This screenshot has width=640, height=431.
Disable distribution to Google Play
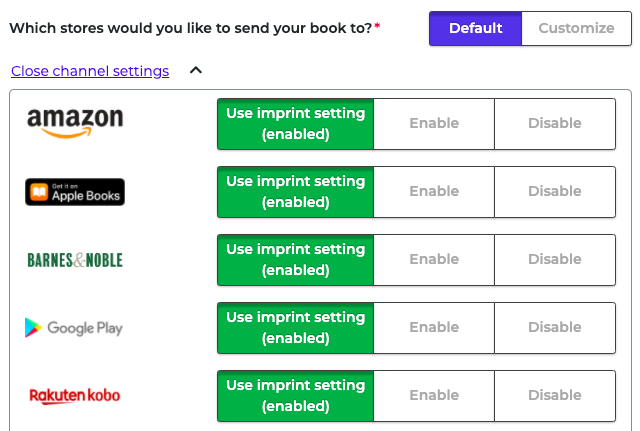555,328
